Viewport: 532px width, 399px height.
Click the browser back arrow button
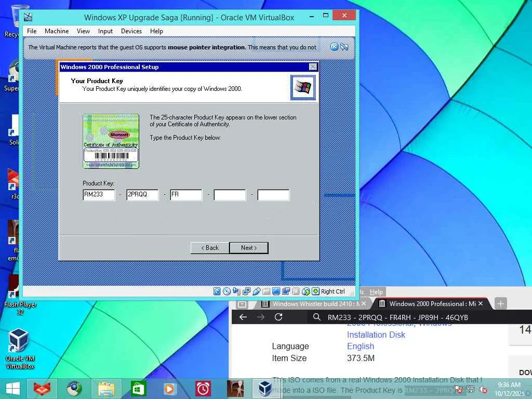coord(243,317)
